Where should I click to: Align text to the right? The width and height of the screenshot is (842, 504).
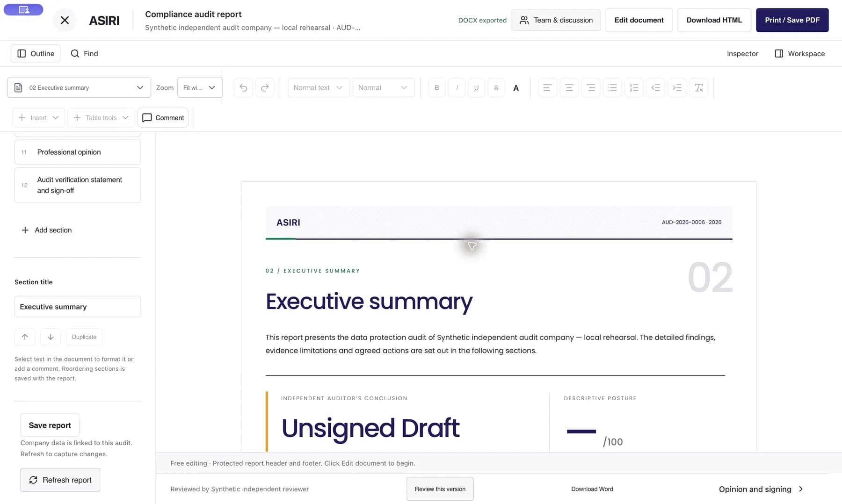pyautogui.click(x=591, y=87)
